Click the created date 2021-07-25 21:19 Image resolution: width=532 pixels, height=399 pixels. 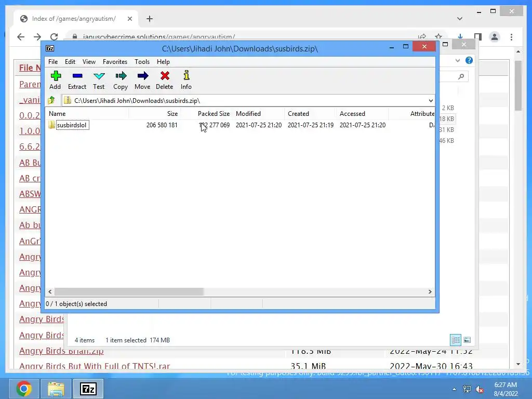point(311,125)
